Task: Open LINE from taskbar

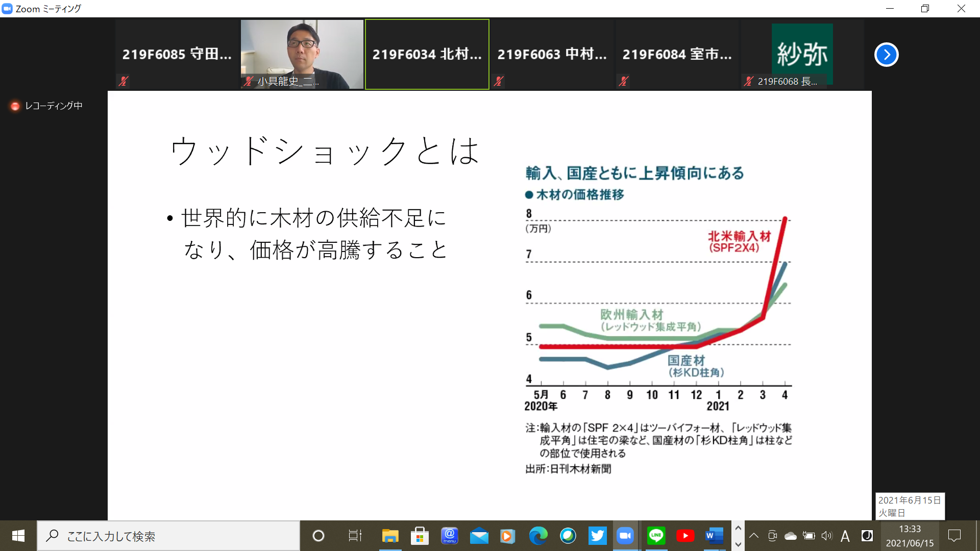Action: [x=656, y=536]
